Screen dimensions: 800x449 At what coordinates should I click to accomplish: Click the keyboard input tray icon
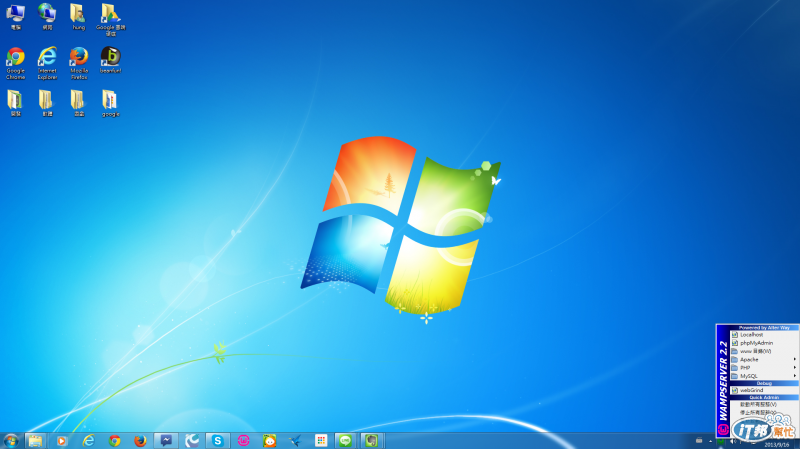tap(699, 441)
